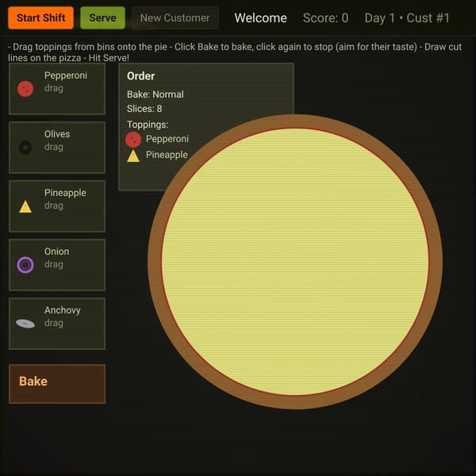476x476 pixels.
Task: Select the purple onion ring icon
Action: pos(25,265)
